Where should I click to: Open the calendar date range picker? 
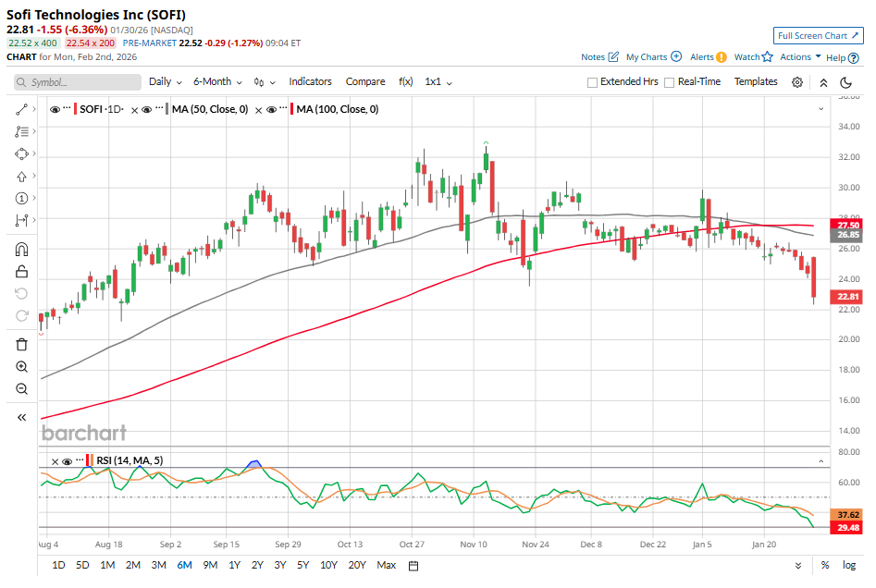(413, 566)
